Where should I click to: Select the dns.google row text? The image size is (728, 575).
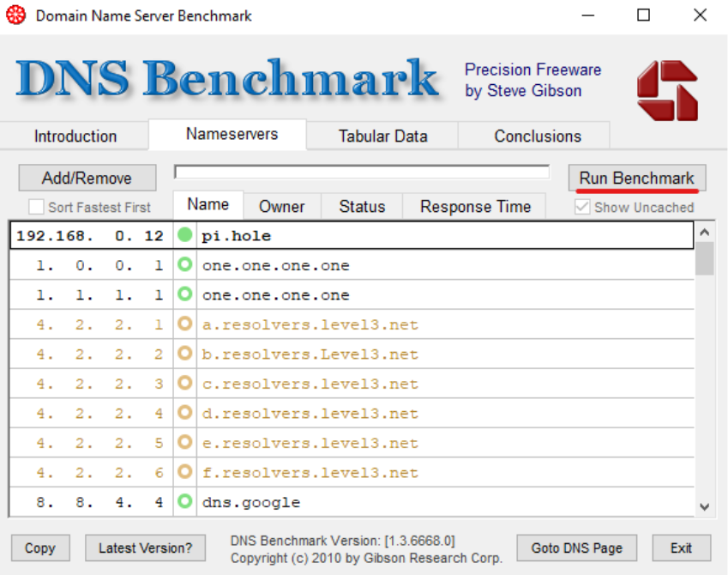[x=251, y=503]
